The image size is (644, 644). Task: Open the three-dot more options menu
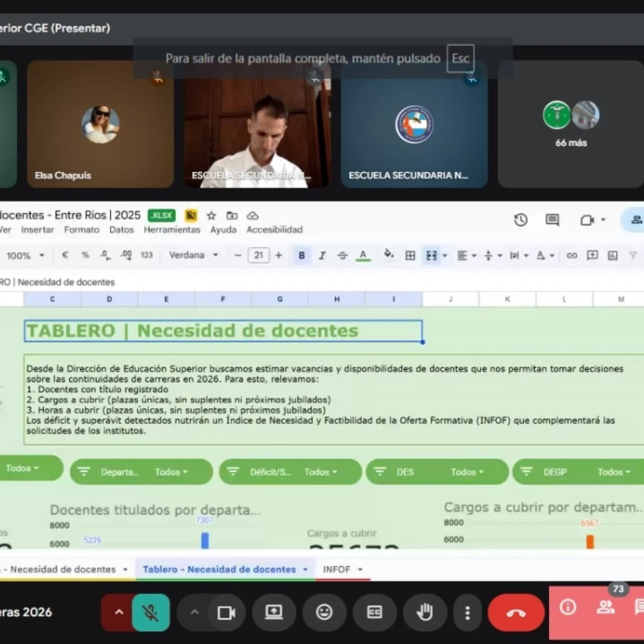467,613
